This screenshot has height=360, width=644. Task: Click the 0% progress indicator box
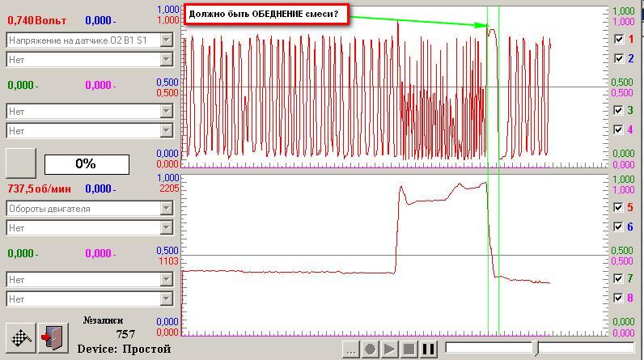[x=87, y=164]
